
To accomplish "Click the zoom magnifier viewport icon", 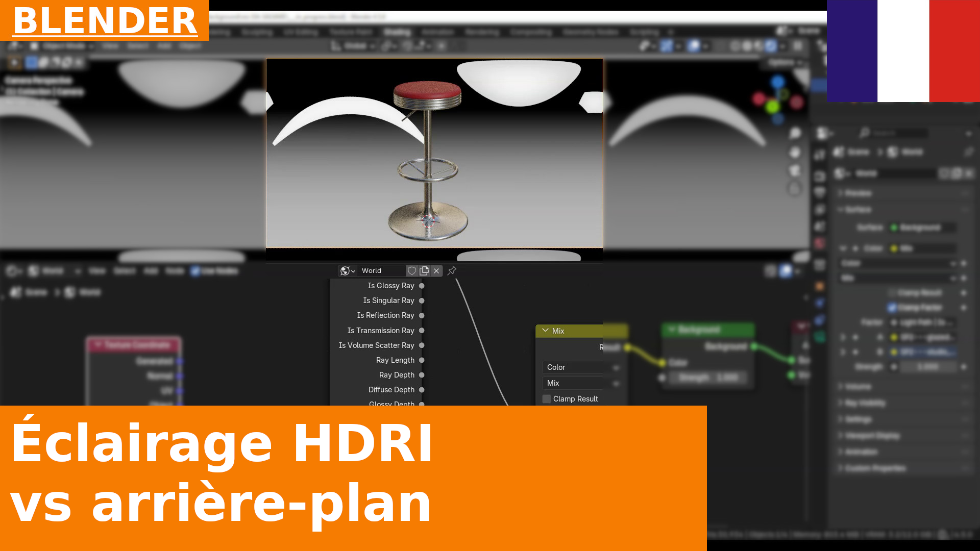I will [795, 134].
